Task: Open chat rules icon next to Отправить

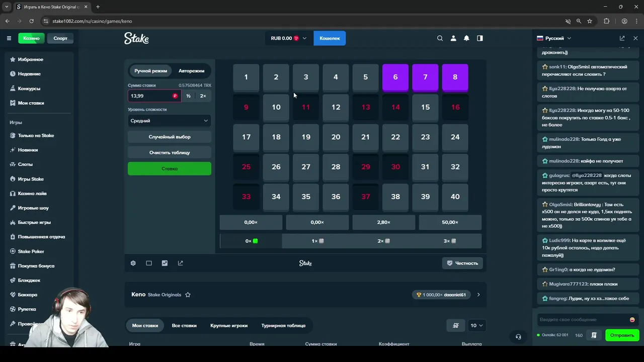Action: click(594, 335)
